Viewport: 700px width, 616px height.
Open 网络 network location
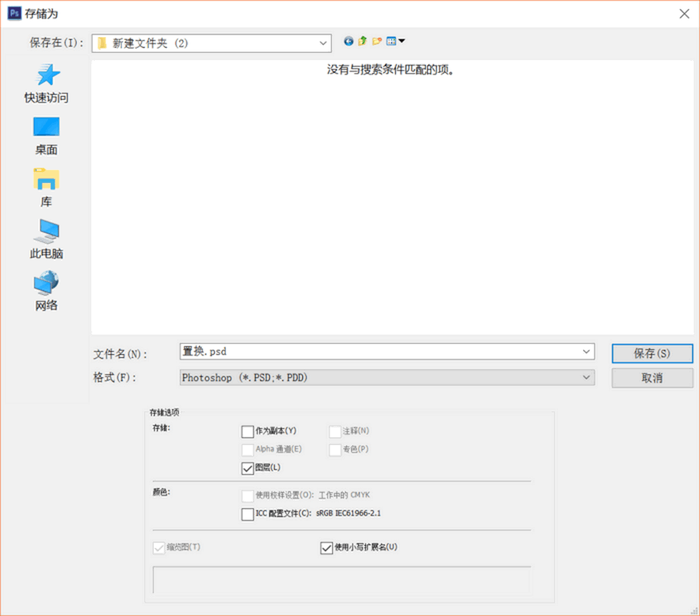tap(47, 291)
